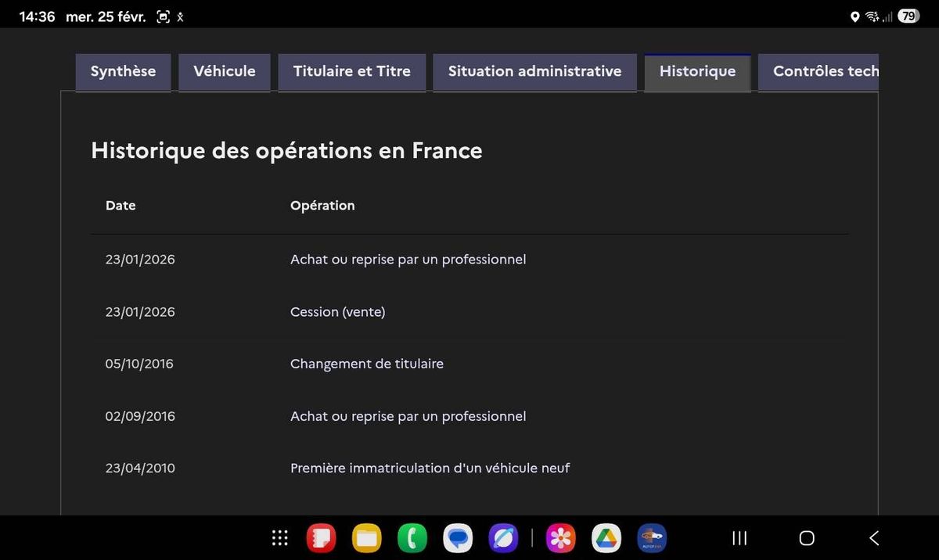Open the Gallery flower icon
The width and height of the screenshot is (939, 560).
(560, 538)
